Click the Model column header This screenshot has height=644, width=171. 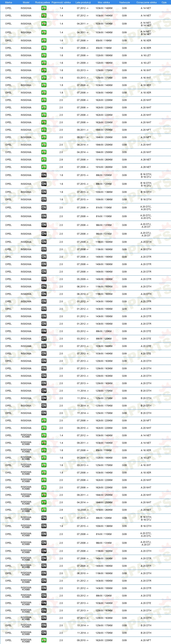26,2
